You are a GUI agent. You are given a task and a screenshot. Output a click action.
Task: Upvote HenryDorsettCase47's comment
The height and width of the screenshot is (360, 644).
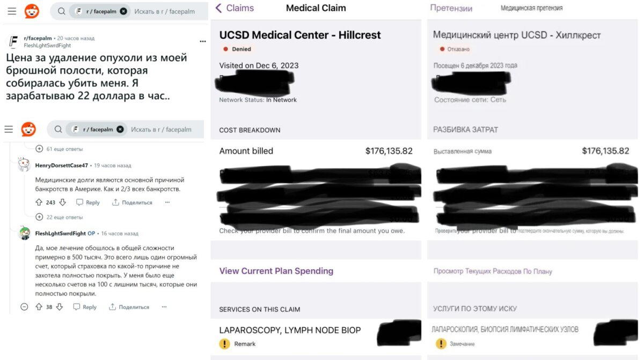(39, 203)
